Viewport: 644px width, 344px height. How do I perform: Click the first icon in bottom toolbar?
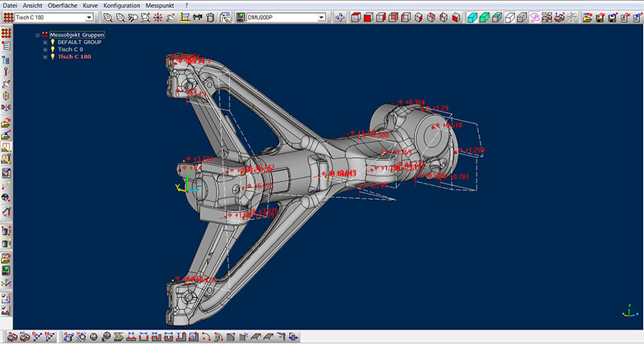pyautogui.click(x=12, y=337)
